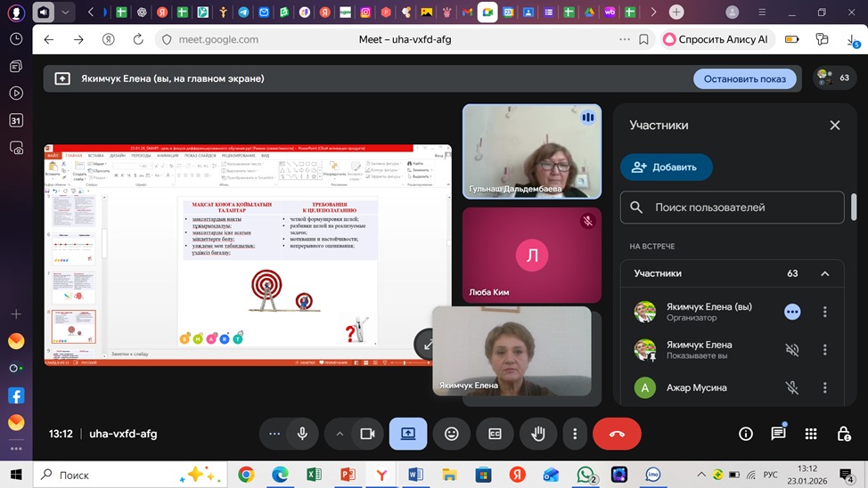
Task: Toggle the camera on or off
Action: 366,434
